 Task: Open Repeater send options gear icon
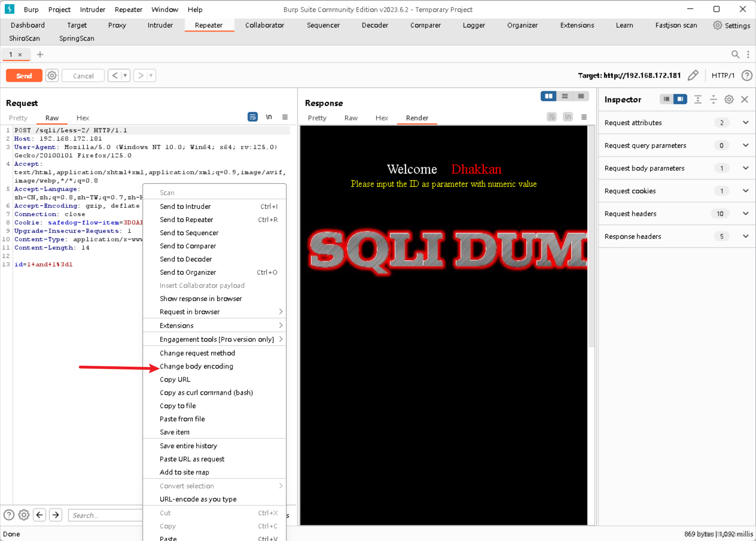click(52, 75)
